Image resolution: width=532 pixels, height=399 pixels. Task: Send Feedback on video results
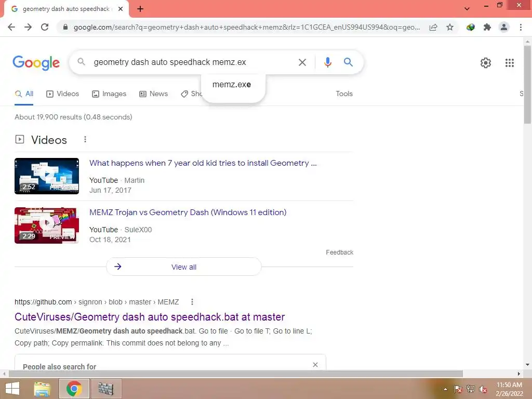340,252
